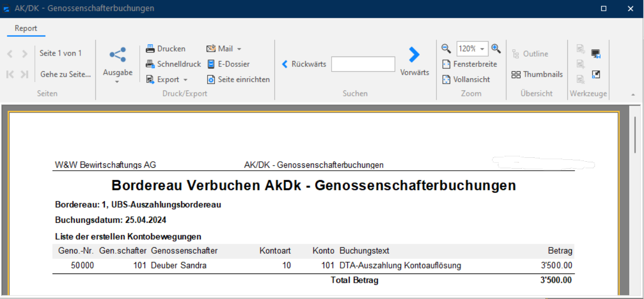Click the Buchungstext column header

tap(365, 251)
